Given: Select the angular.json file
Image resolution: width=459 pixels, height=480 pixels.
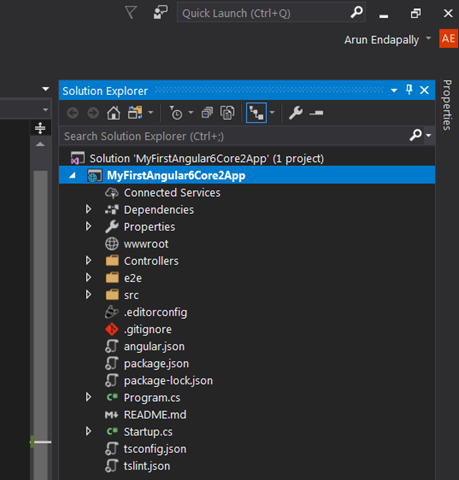Looking at the screenshot, I should (x=154, y=346).
